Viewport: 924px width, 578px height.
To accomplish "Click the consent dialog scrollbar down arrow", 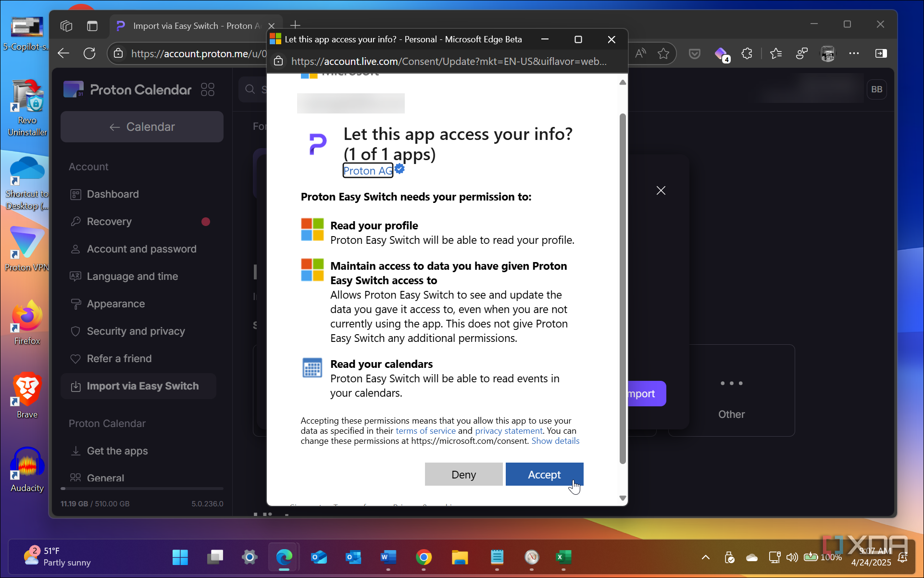I will [623, 498].
